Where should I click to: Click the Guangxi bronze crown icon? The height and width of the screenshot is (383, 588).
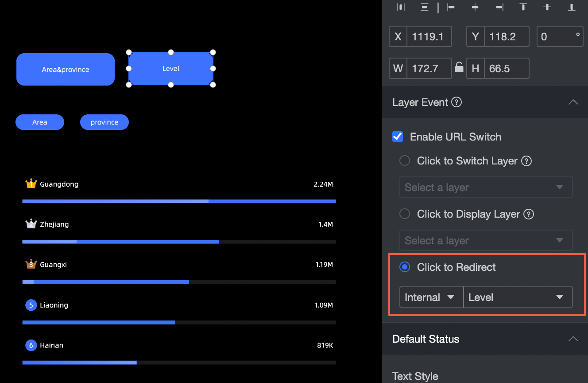pyautogui.click(x=31, y=264)
